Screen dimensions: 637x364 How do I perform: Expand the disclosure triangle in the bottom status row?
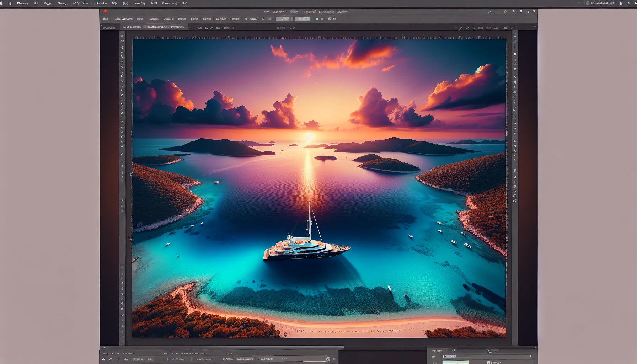(x=172, y=354)
